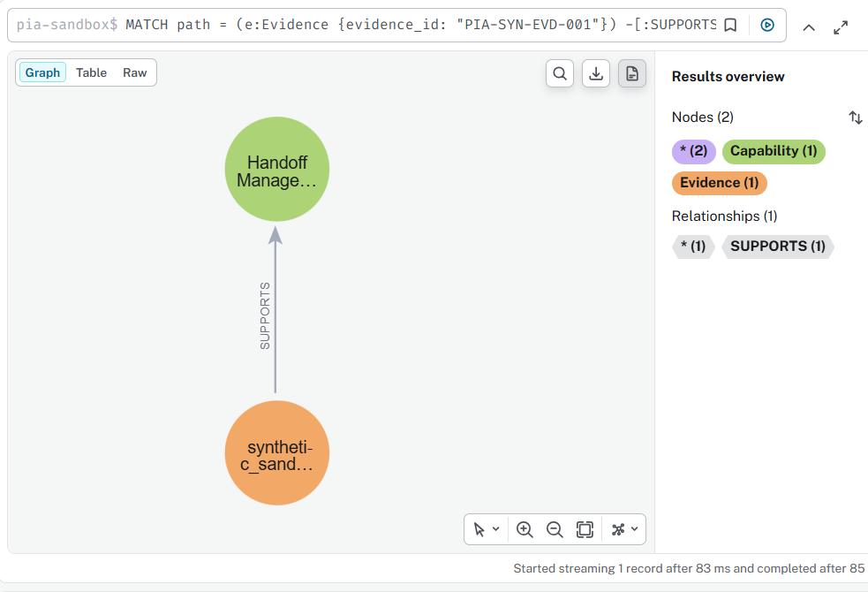Select the all nodes * (2) label

[x=694, y=151]
